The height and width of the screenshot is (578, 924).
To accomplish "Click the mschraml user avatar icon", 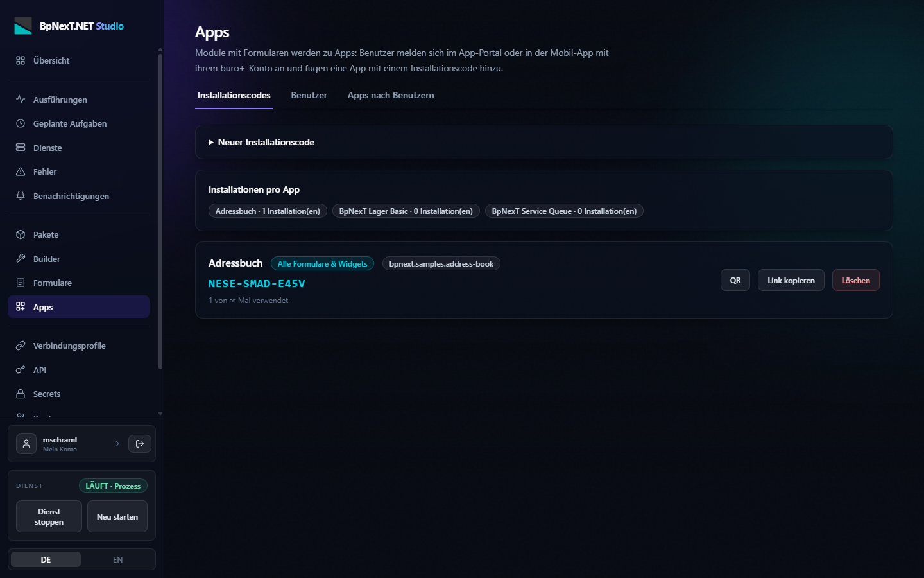I will (x=26, y=444).
